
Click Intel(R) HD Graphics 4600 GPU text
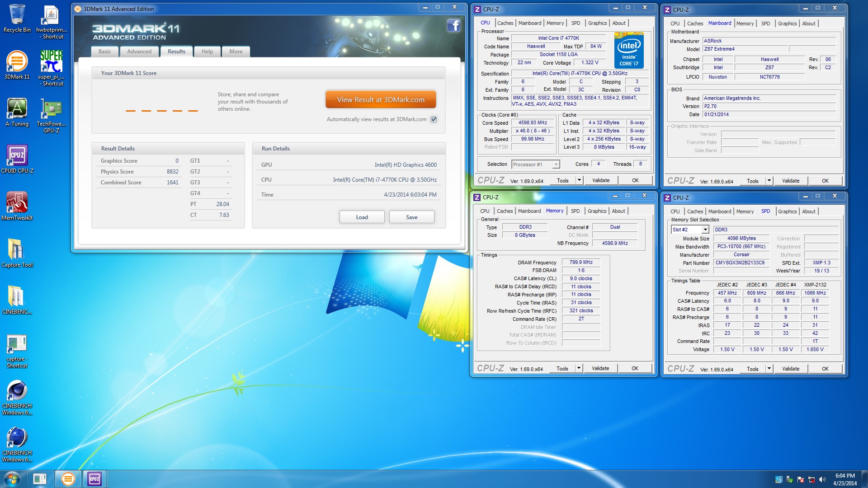[x=406, y=165]
